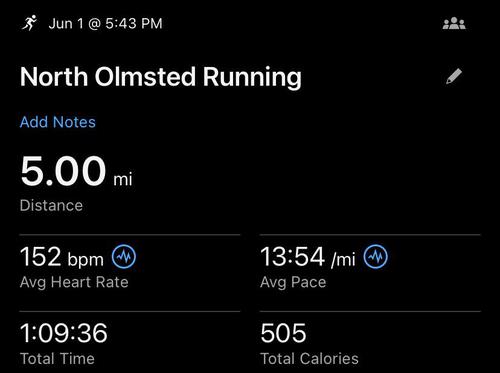Image resolution: width=500 pixels, height=373 pixels.
Task: Open heart rate insights pulse icon
Action: [x=124, y=257]
